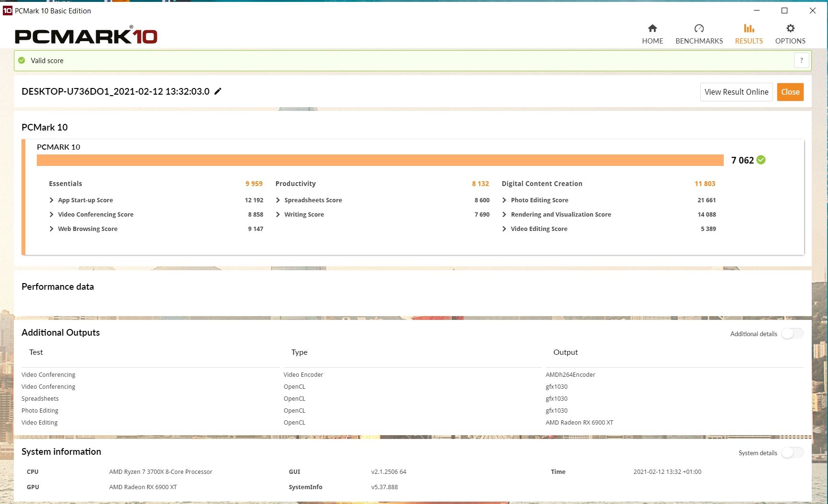828x504 pixels.
Task: Click the Test column header
Action: [x=36, y=352]
